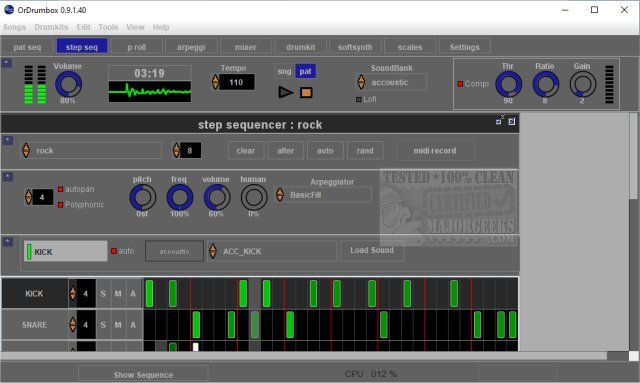
Task: Solo the SNARE track
Action: [103, 325]
